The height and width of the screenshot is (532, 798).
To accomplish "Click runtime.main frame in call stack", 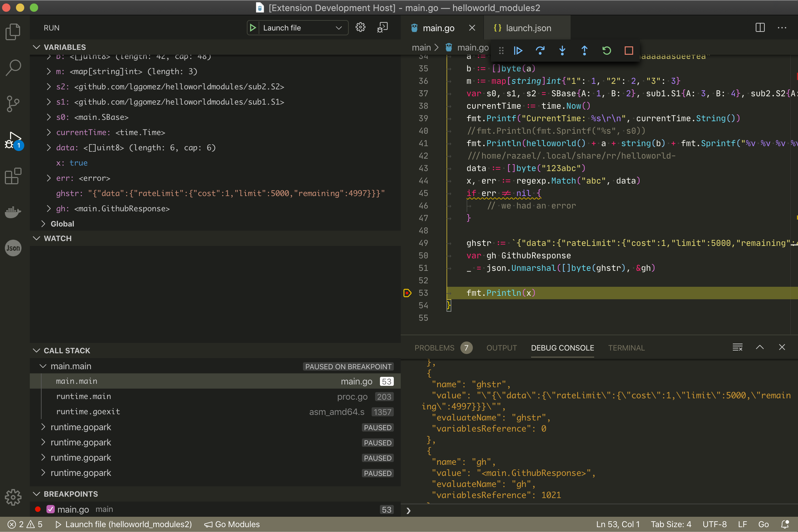I will click(x=84, y=396).
